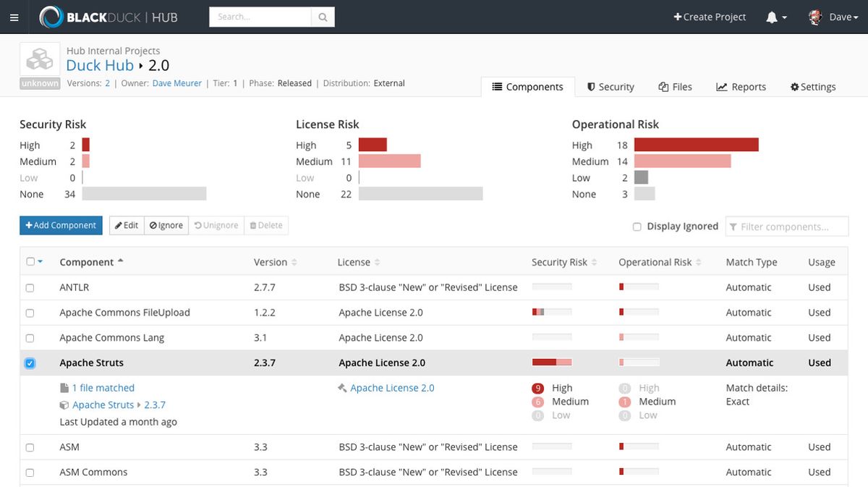The width and height of the screenshot is (868, 487).
Task: Select the ANTLR row checkbox
Action: click(x=30, y=288)
